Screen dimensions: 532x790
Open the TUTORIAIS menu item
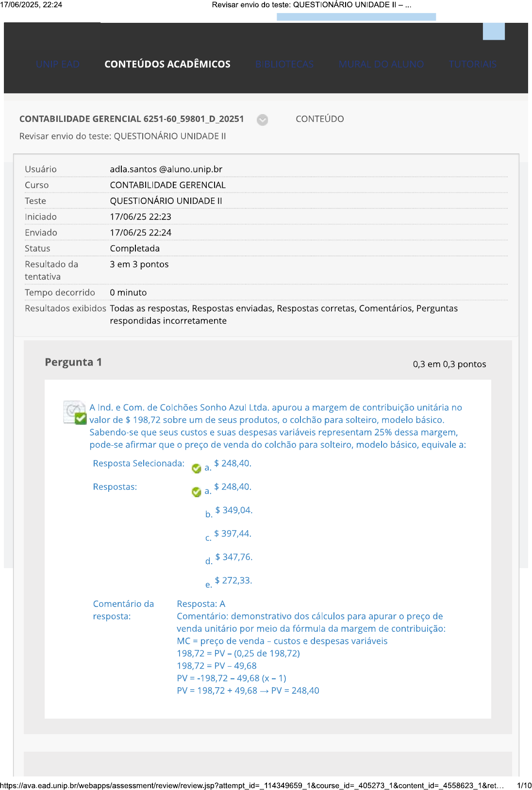[x=473, y=64]
